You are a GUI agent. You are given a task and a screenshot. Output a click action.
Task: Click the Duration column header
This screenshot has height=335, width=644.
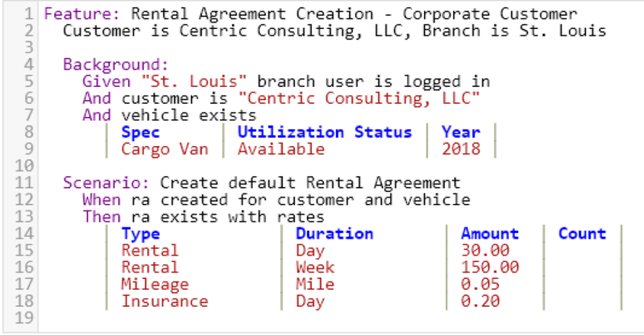point(334,234)
